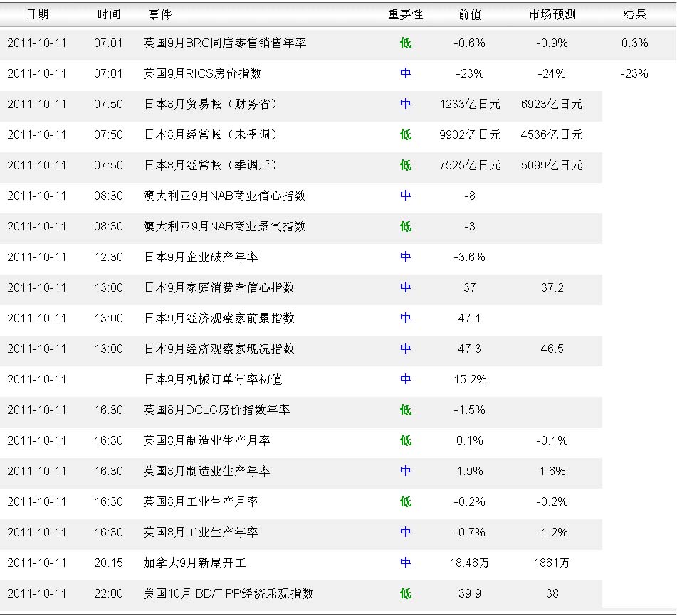Click forecast -24% in RICS row
This screenshot has height=616, width=677.
pos(552,74)
